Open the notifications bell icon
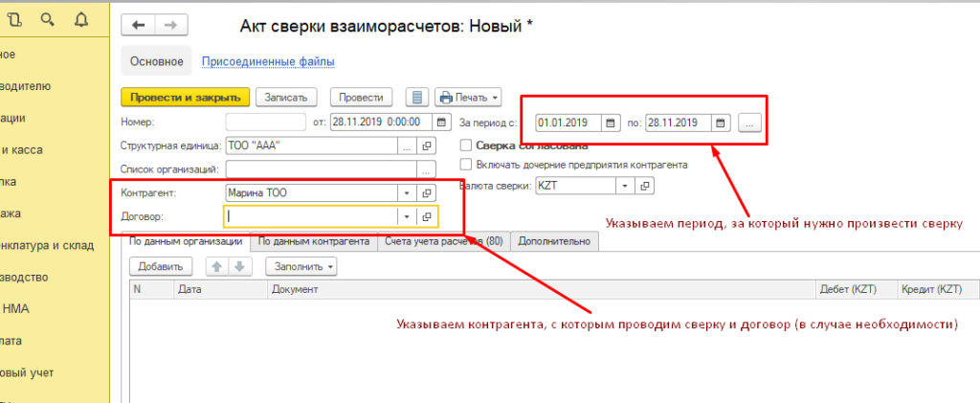 point(80,18)
